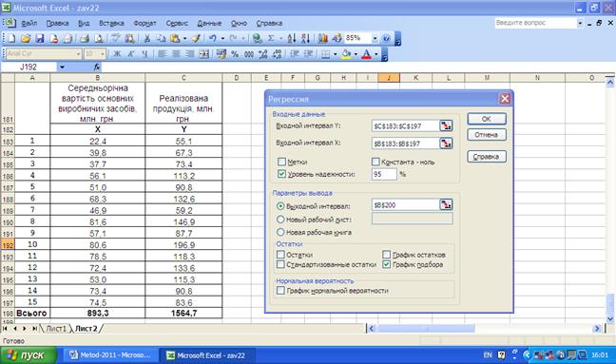Screen dimensions: 616x364
Task: Click the Copy icon in the toolbar
Action: (161, 38)
